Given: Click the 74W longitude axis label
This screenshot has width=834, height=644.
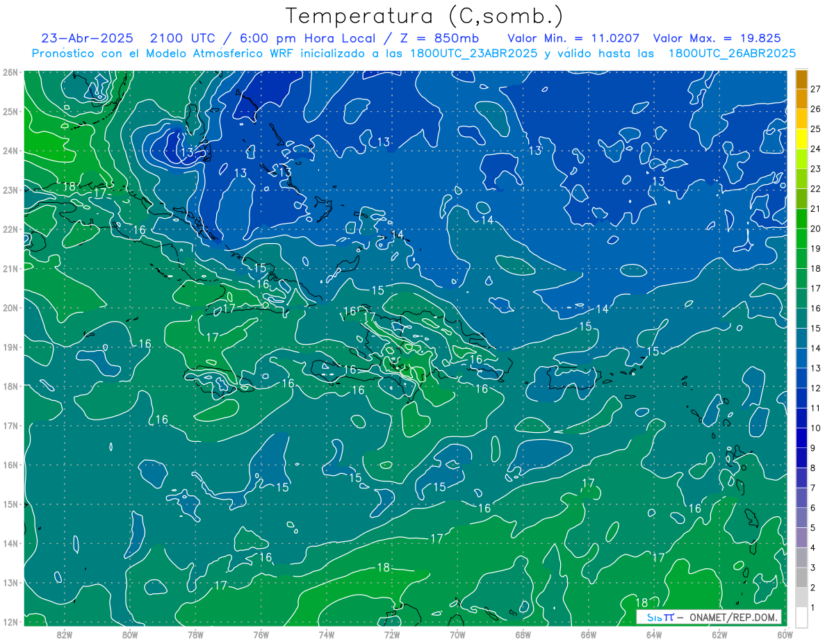Looking at the screenshot, I should point(326,635).
